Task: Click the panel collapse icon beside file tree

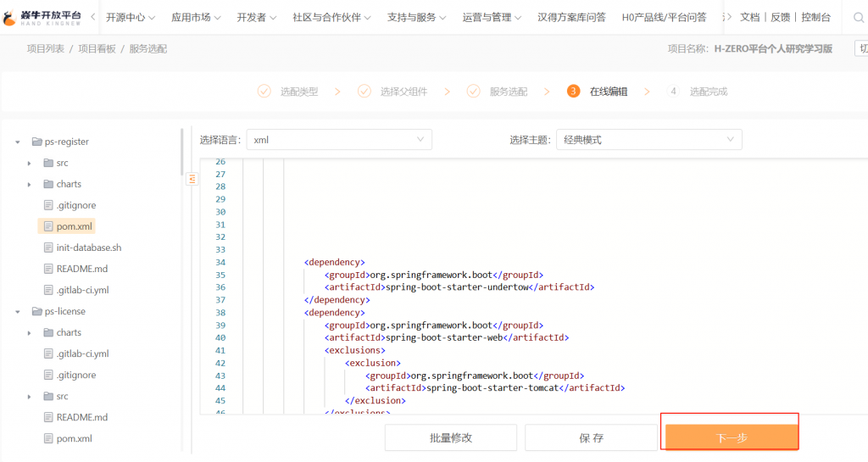Action: coord(192,178)
